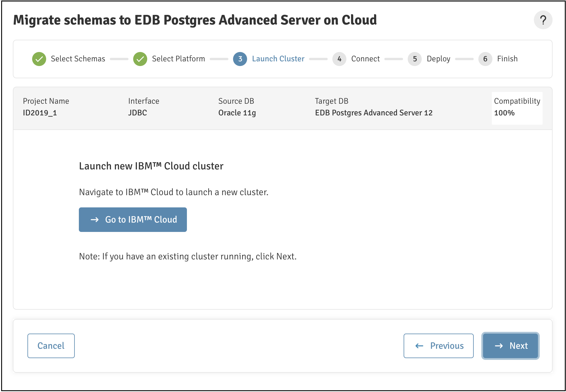
Task: Click the step 4 circle icon
Action: tap(339, 59)
